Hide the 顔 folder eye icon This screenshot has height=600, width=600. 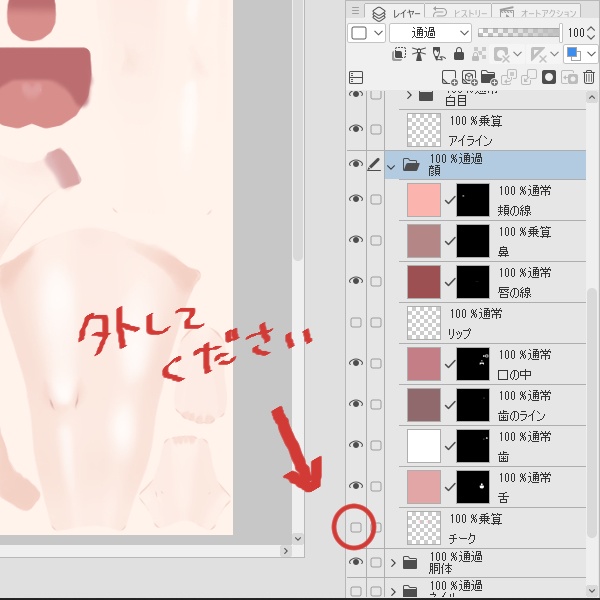(x=356, y=164)
